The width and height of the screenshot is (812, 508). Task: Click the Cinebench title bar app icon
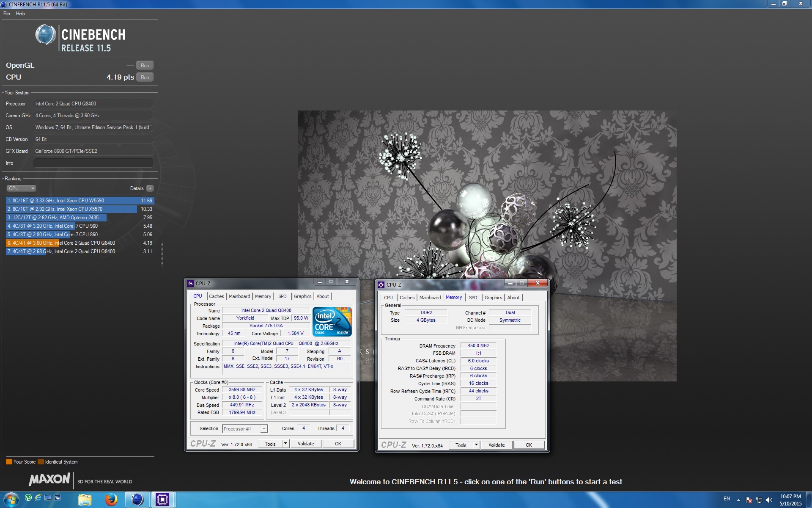[x=4, y=4]
